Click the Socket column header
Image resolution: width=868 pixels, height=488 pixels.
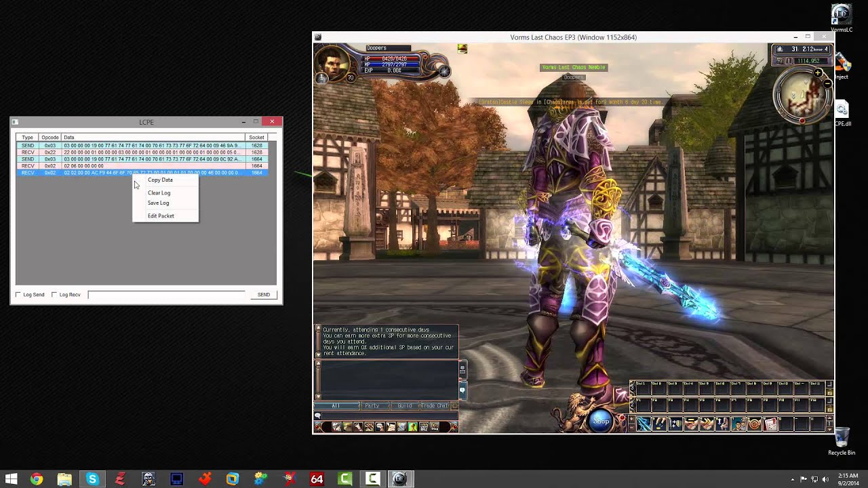click(x=256, y=138)
